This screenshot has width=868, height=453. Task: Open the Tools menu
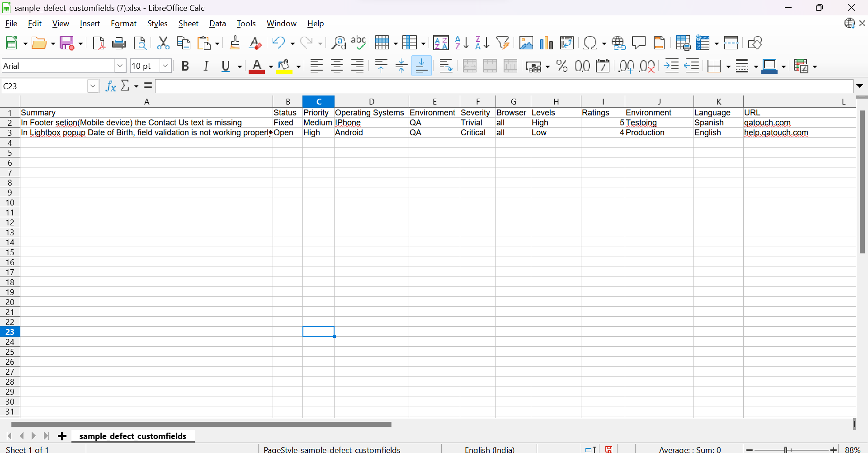pyautogui.click(x=246, y=24)
